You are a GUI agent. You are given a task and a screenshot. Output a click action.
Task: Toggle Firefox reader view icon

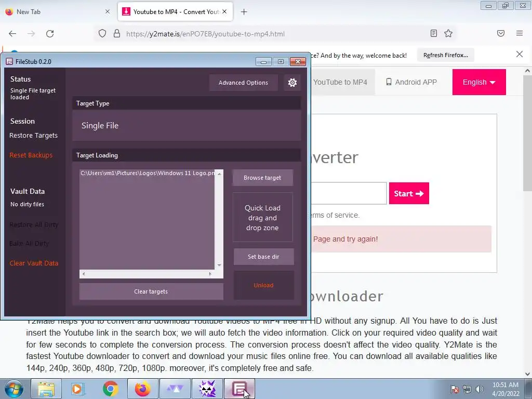click(434, 33)
